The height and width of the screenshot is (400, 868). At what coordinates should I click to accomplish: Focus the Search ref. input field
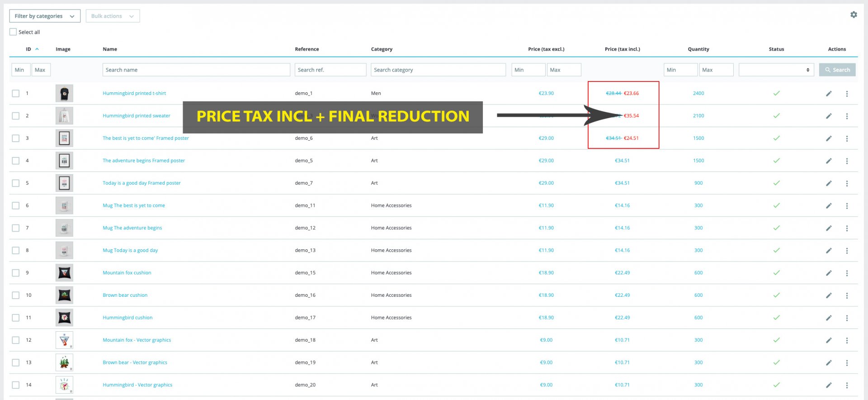point(330,70)
